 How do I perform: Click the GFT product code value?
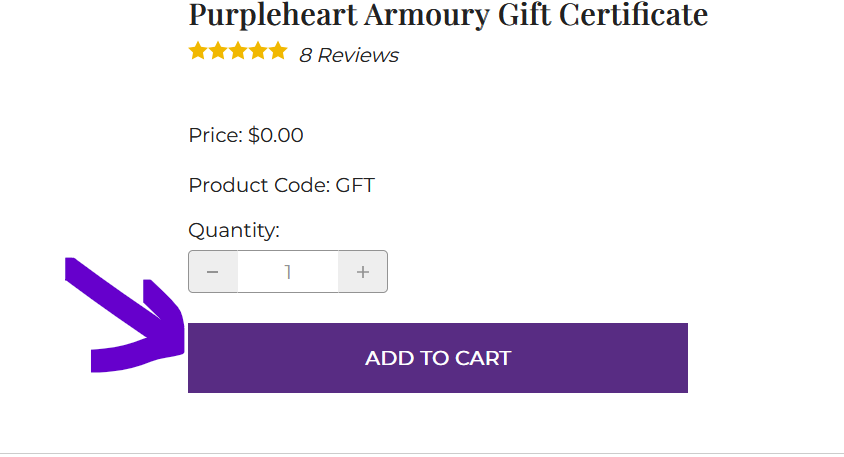click(355, 185)
